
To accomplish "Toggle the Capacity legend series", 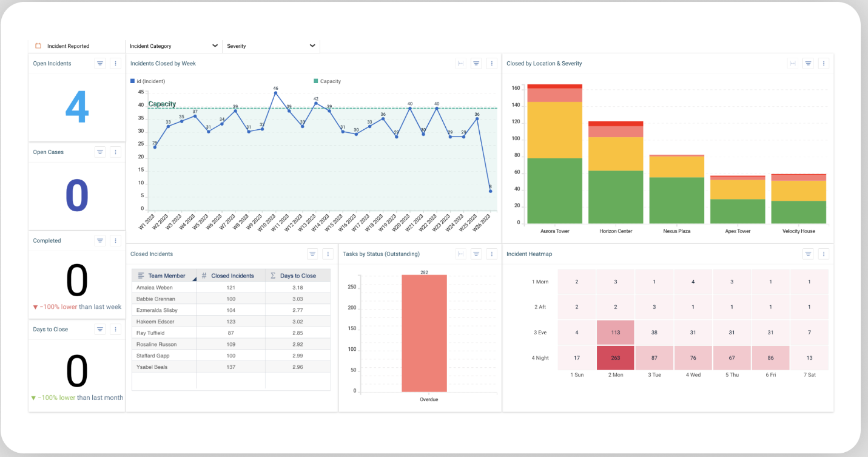I will pyautogui.click(x=328, y=81).
